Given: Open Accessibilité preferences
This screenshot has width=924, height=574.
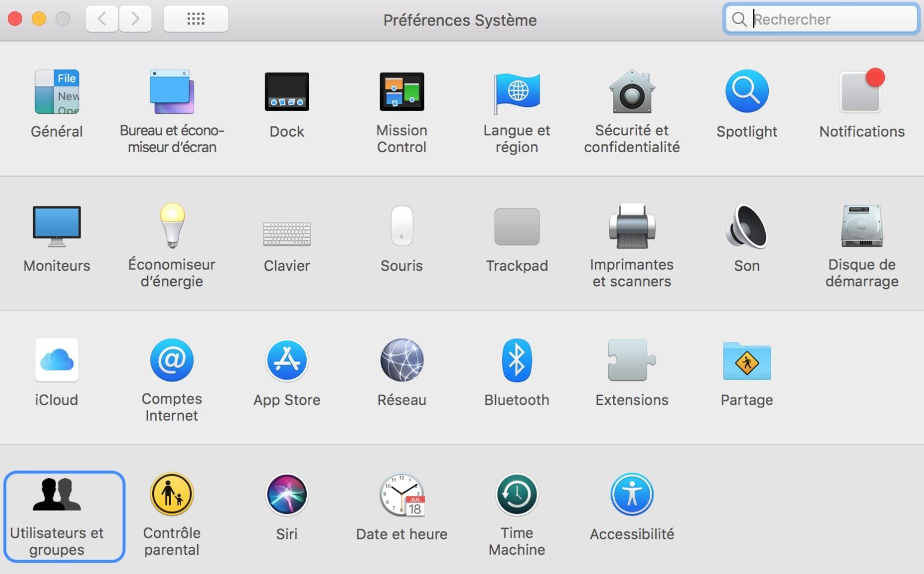Looking at the screenshot, I should [632, 507].
